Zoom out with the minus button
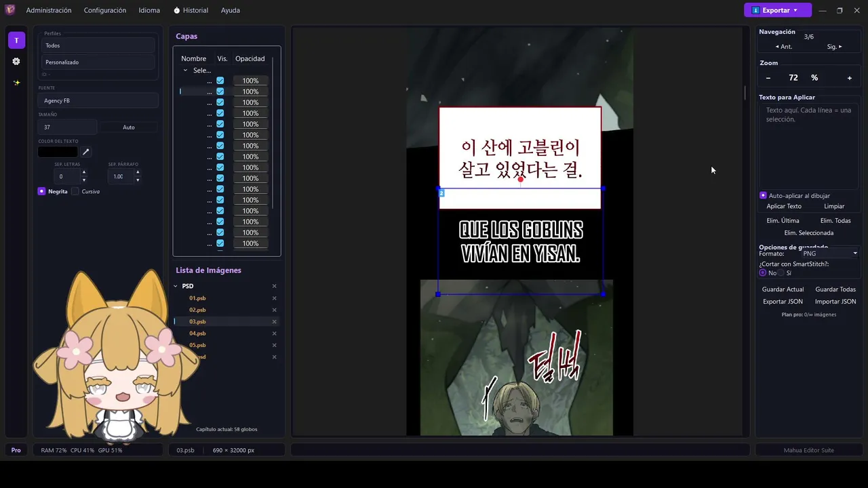 click(x=768, y=78)
